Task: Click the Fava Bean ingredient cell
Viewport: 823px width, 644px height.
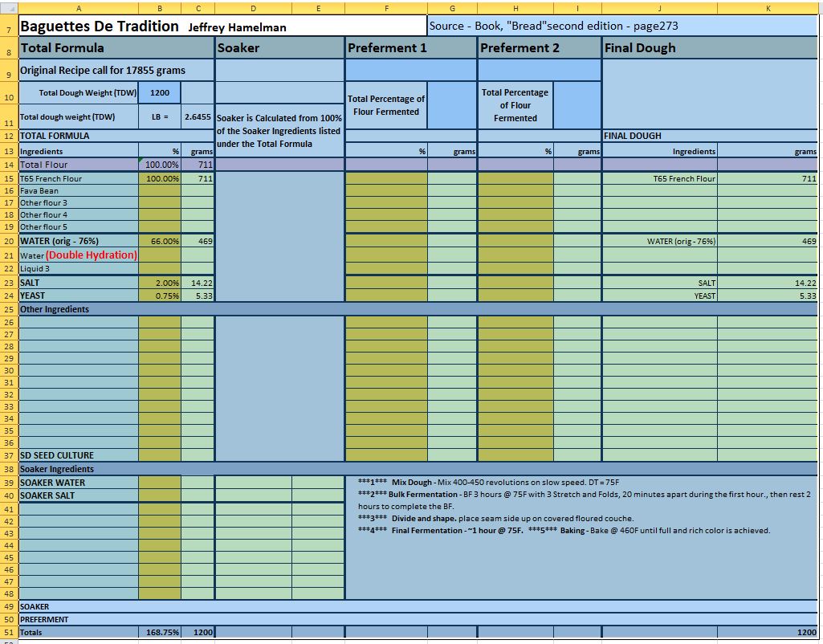Action: [x=78, y=191]
